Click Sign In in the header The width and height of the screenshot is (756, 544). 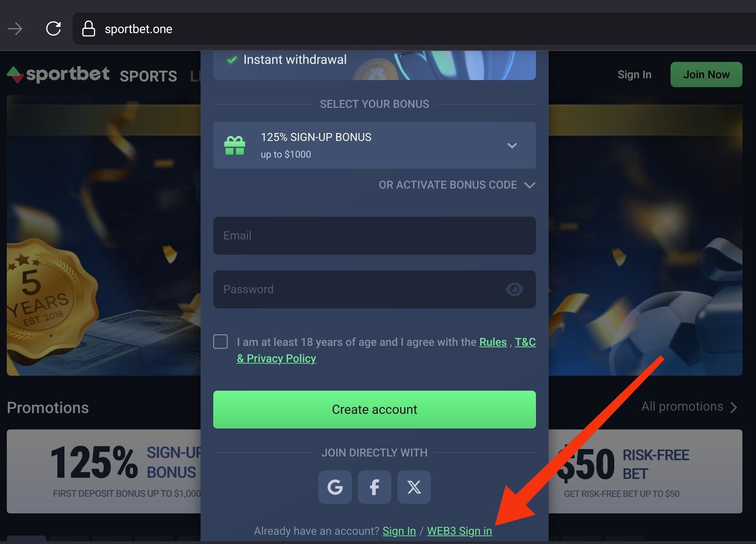634,75
